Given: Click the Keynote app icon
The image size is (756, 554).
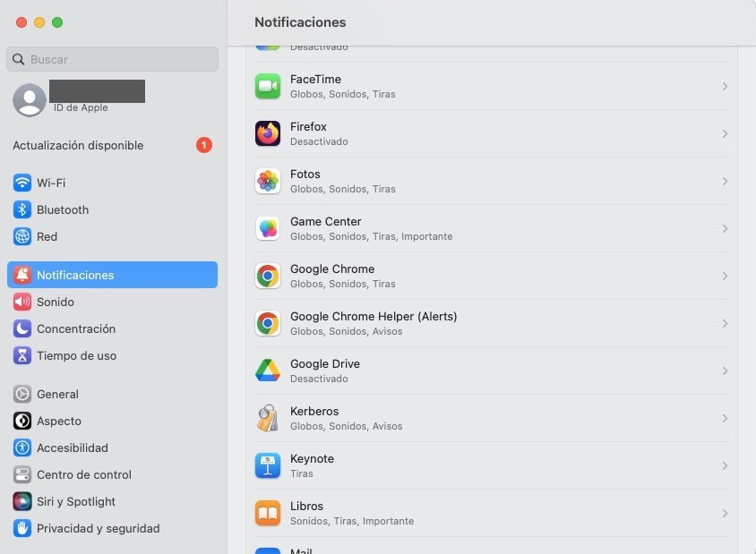Looking at the screenshot, I should click(268, 465).
